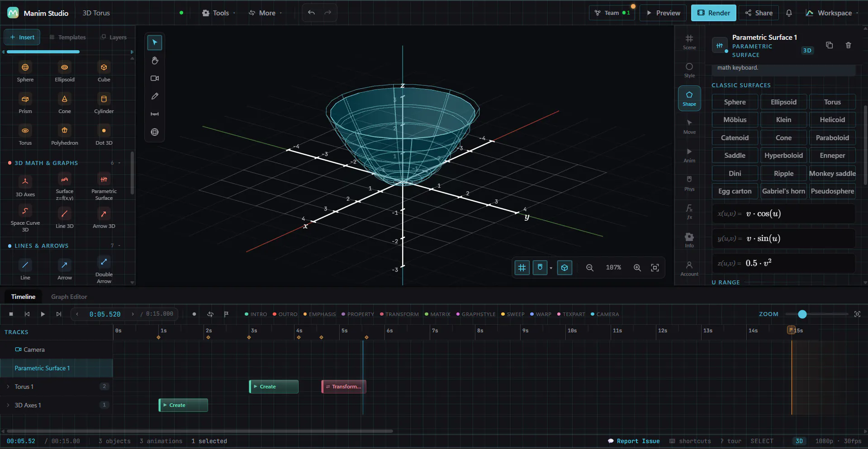868x449 pixels.
Task: Toggle snapping magnet button
Action: pyautogui.click(x=540, y=268)
